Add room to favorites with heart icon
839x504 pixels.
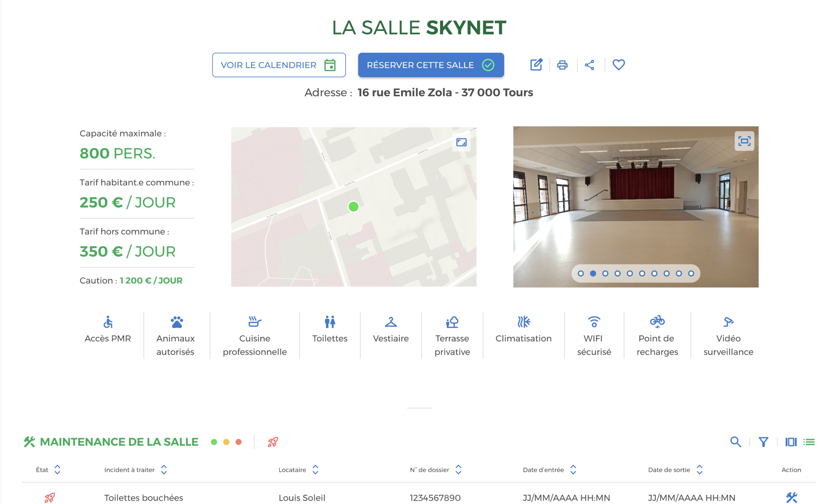point(618,65)
